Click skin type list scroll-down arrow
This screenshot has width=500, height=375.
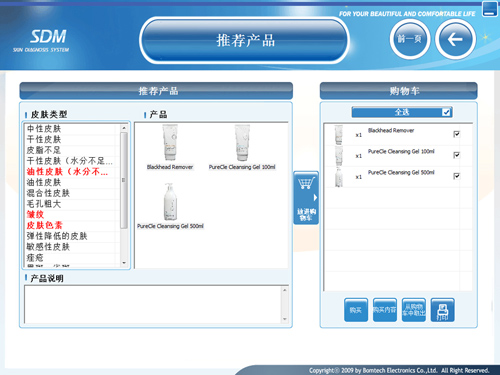124,263
